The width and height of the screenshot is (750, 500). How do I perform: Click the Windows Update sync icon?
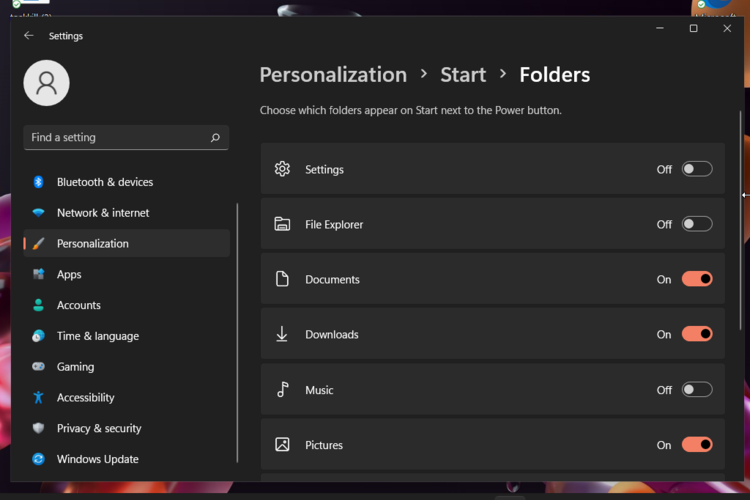click(38, 459)
